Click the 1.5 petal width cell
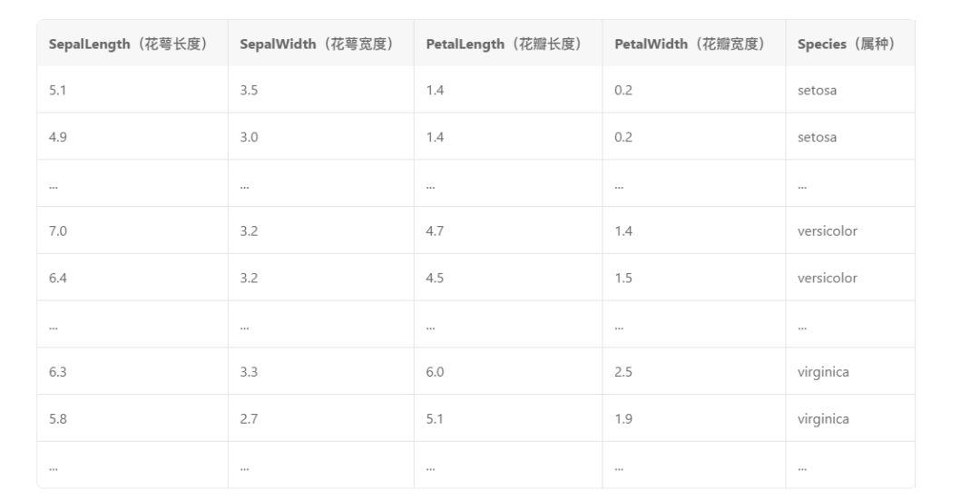 [623, 279]
